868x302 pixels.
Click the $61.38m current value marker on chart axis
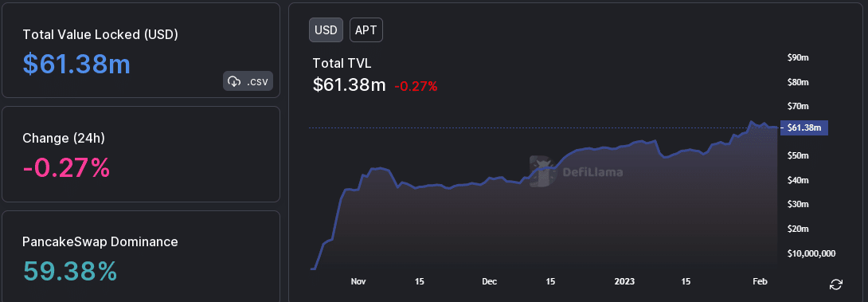pos(803,128)
